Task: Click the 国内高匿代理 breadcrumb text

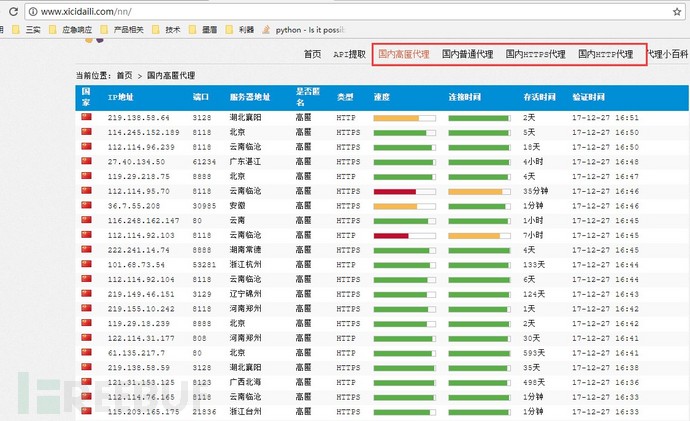Action: point(171,76)
